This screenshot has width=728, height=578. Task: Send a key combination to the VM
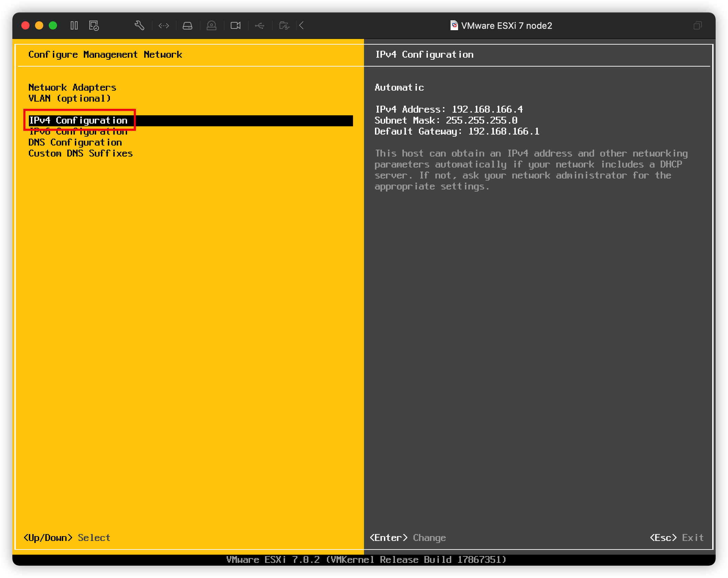164,25
